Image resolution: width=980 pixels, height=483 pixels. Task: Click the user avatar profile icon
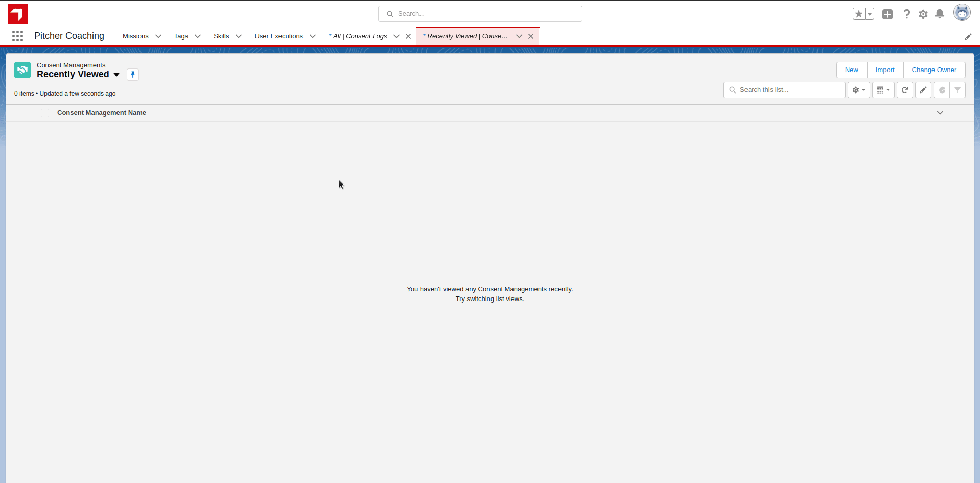(x=962, y=13)
